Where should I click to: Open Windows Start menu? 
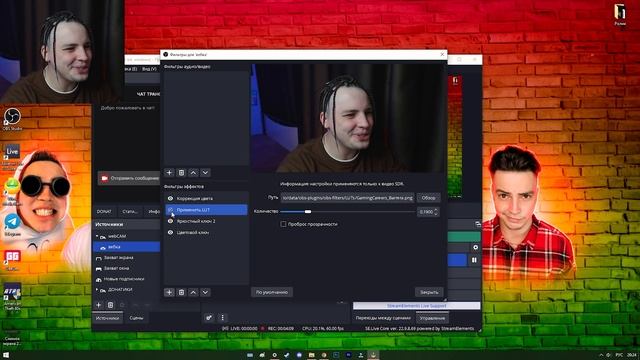pyautogui.click(x=6, y=356)
